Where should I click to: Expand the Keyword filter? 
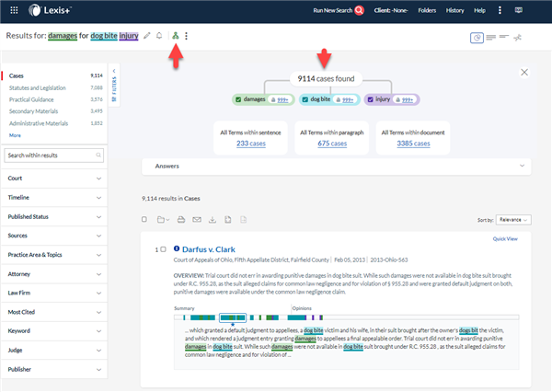tap(54, 330)
